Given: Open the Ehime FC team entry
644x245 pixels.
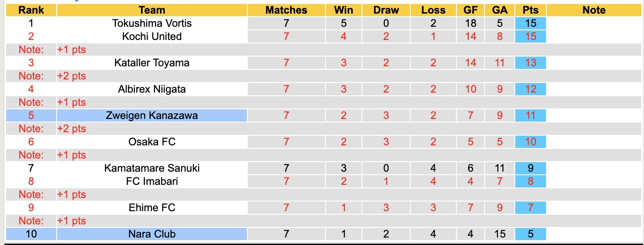Looking at the screenshot, I should point(152,207).
